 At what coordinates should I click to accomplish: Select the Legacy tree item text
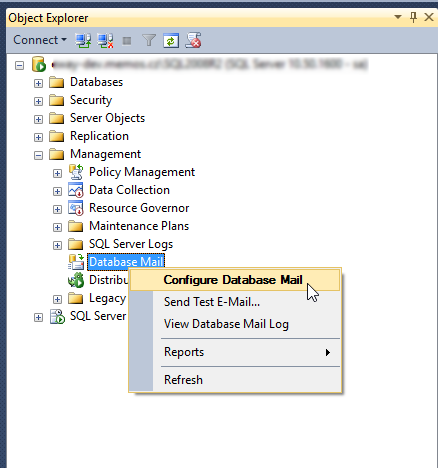point(107,298)
